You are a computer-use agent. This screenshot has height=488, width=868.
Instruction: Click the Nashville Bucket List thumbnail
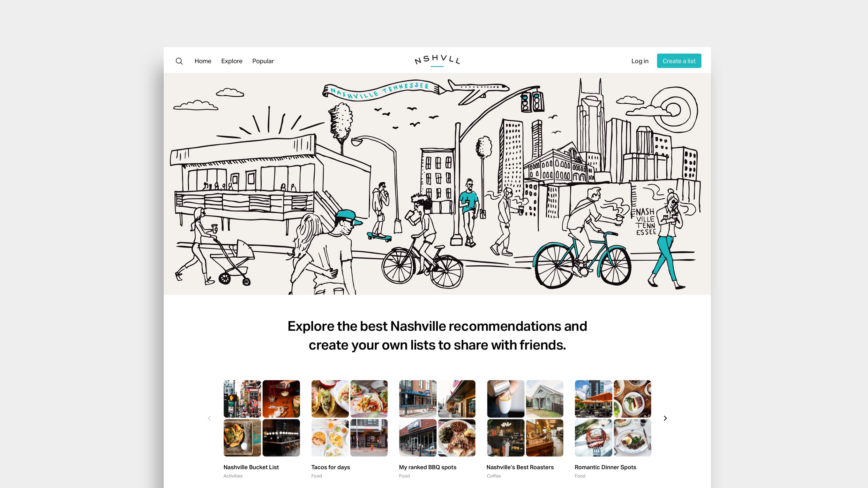(261, 418)
